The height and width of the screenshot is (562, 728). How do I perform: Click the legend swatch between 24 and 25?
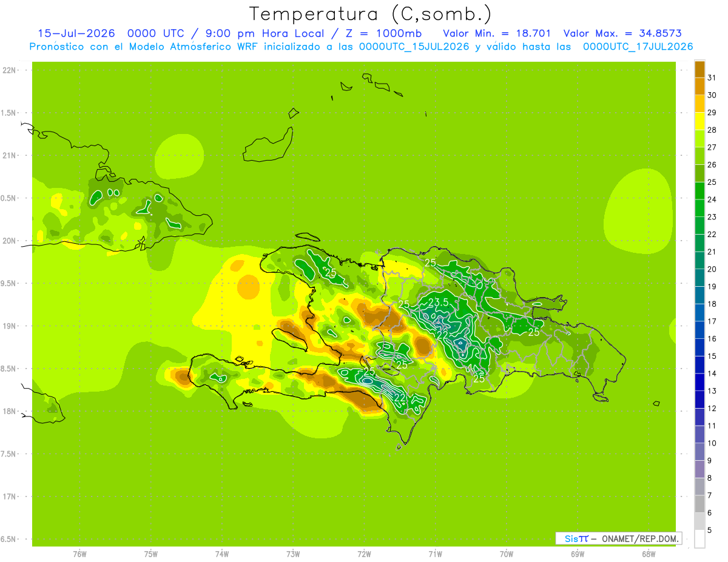click(699, 190)
